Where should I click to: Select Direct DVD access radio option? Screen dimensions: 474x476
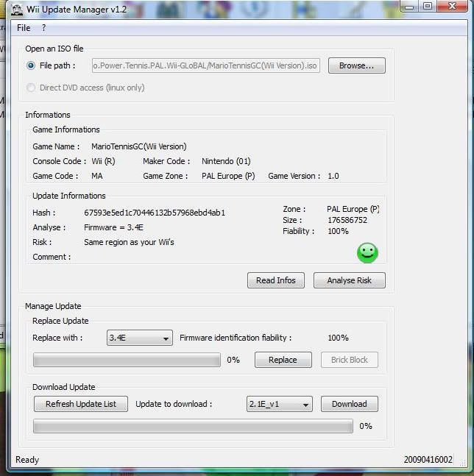[31, 88]
